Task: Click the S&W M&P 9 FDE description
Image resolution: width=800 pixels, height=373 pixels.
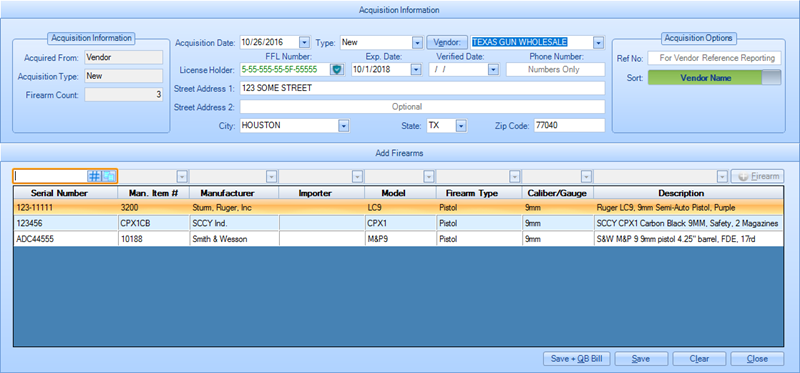Action: (x=688, y=239)
